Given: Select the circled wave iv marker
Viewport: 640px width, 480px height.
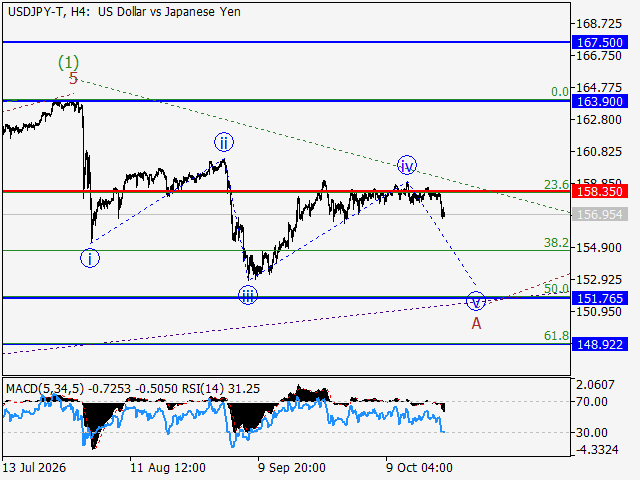Looking at the screenshot, I should tap(407, 165).
